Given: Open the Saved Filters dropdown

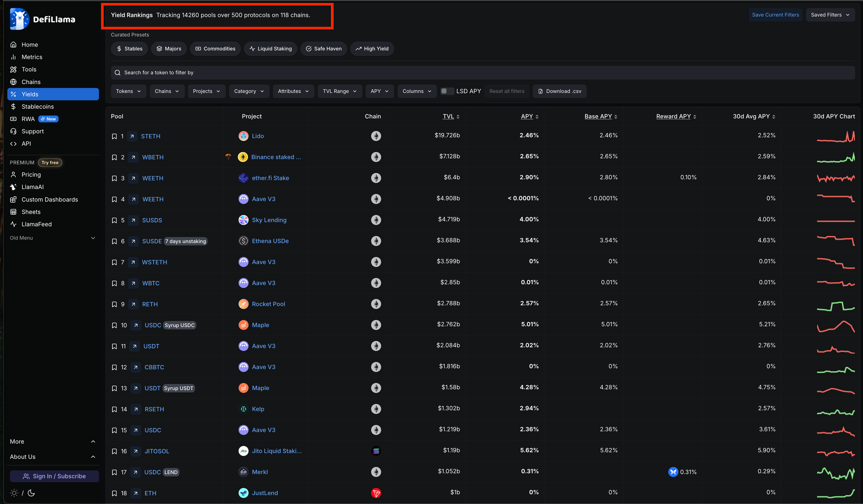Looking at the screenshot, I should click(x=830, y=15).
